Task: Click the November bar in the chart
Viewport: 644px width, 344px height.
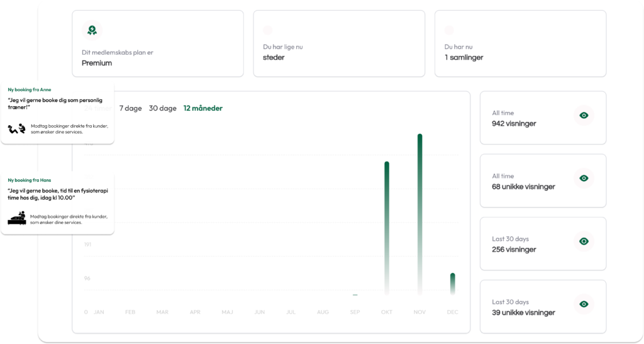Action: (419, 214)
